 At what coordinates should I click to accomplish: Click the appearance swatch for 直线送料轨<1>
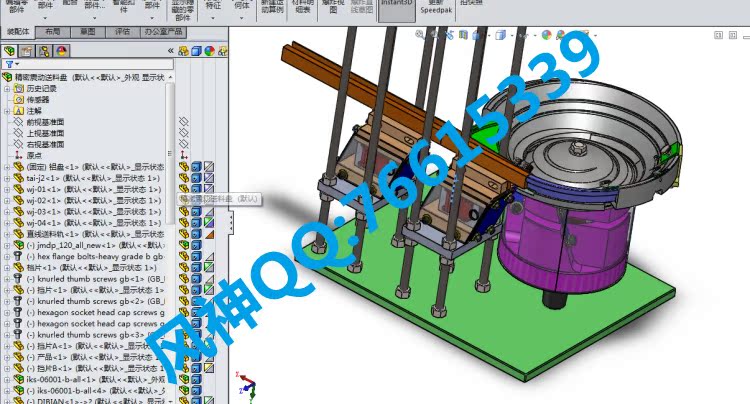[209, 234]
